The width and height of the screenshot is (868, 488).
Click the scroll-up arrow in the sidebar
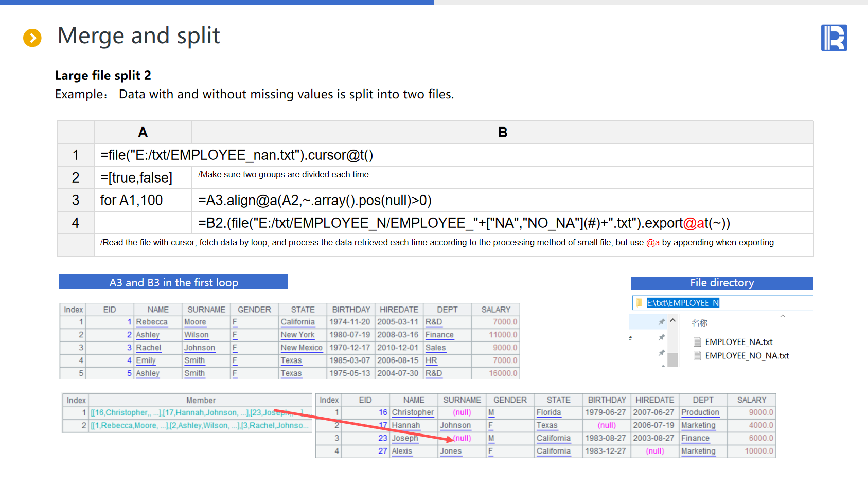point(672,321)
